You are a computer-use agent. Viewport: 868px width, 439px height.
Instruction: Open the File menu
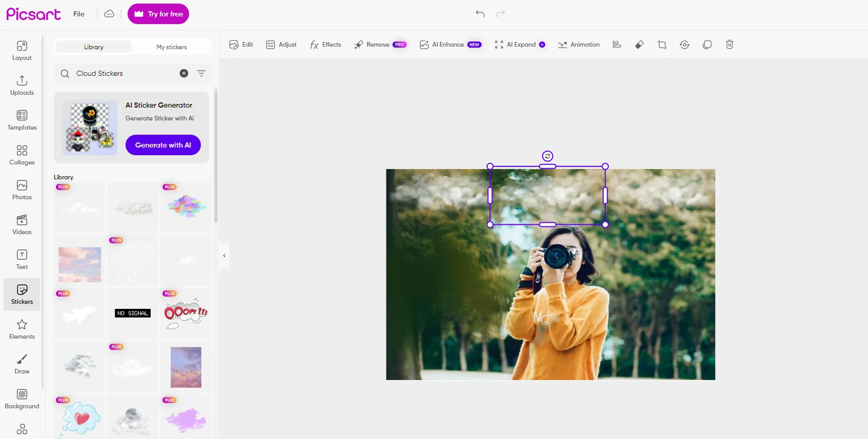click(79, 14)
